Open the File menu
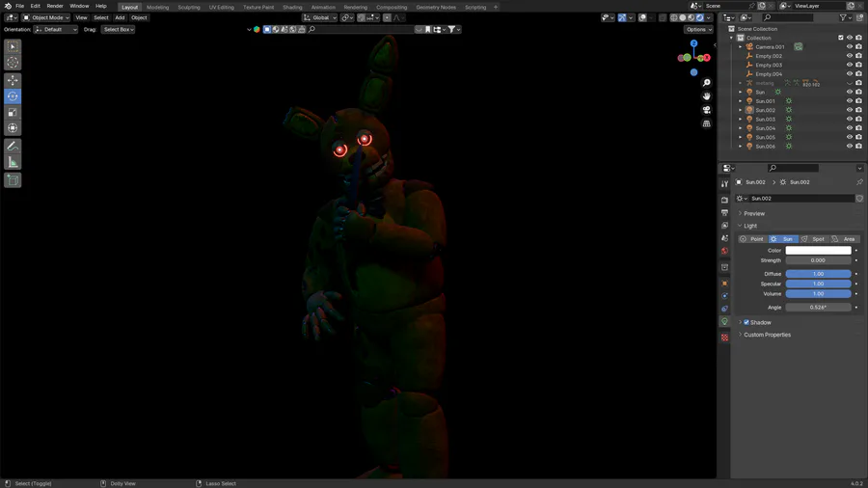This screenshot has height=488, width=868. coord(20,6)
